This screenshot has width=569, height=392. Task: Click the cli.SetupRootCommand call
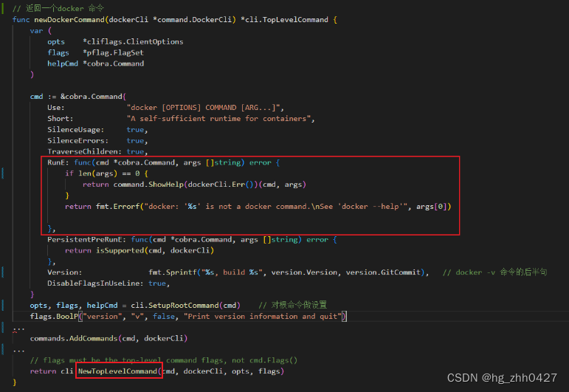click(175, 305)
